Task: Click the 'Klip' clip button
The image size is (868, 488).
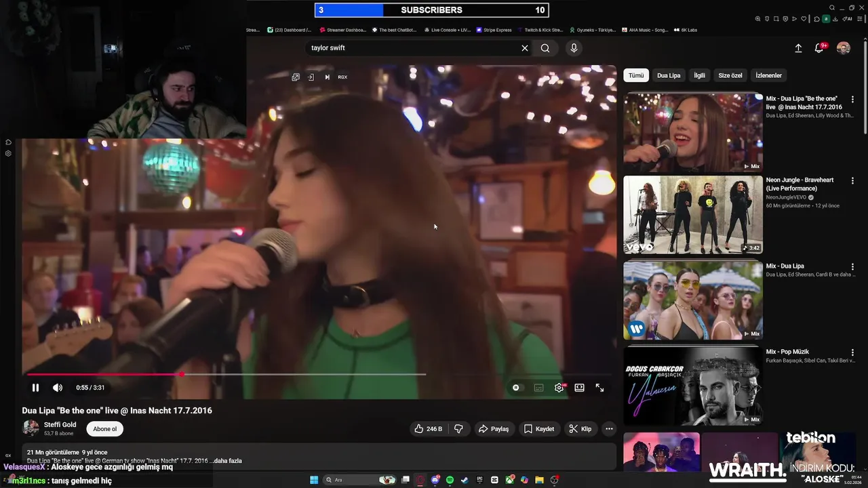Action: 580,429
